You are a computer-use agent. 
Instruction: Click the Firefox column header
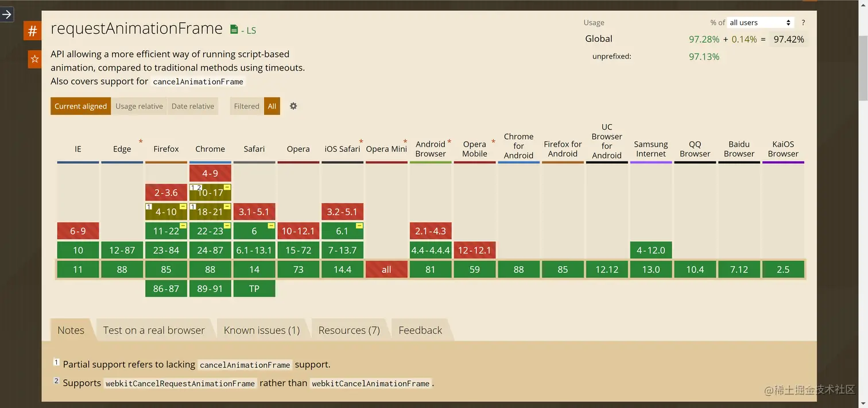pyautogui.click(x=166, y=149)
